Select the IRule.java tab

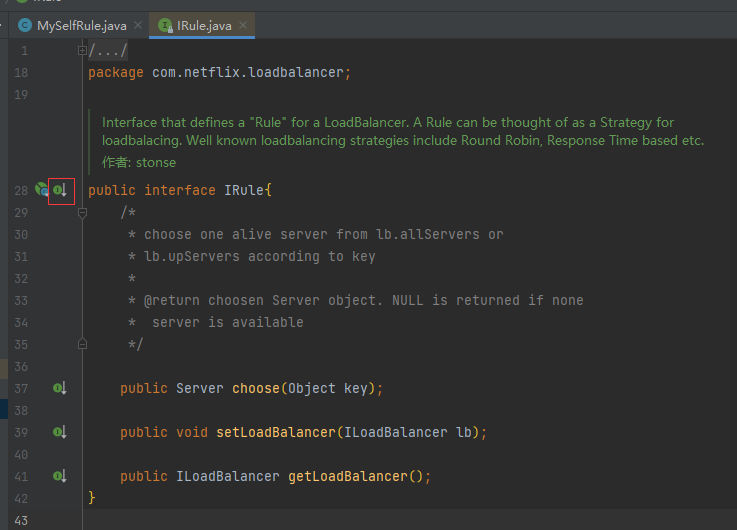click(204, 25)
